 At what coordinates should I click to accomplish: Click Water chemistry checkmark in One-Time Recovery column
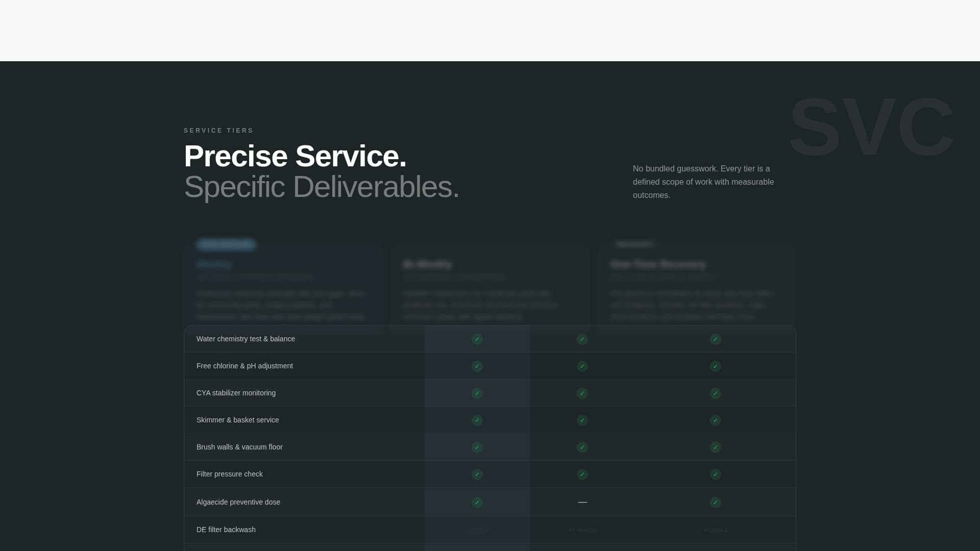pos(716,339)
